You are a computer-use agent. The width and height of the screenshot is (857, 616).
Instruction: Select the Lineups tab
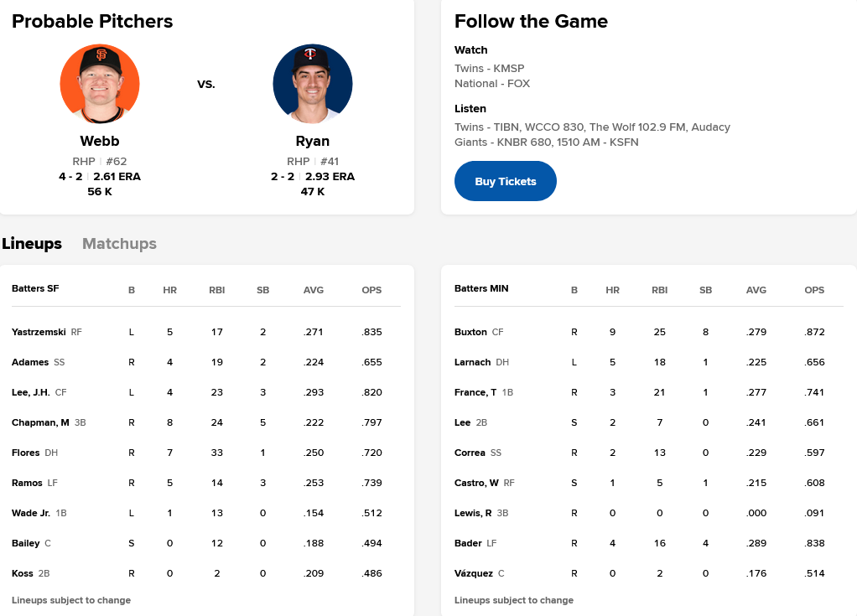pos(32,244)
